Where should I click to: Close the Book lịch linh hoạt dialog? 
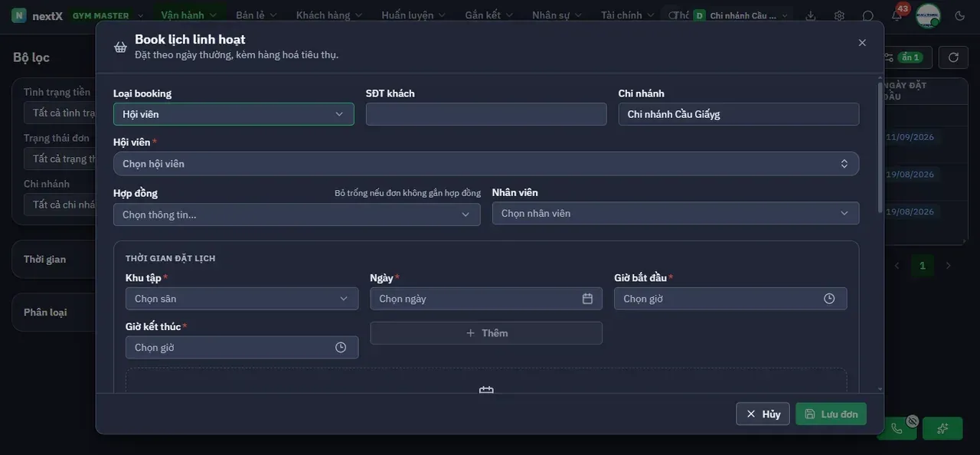point(862,43)
